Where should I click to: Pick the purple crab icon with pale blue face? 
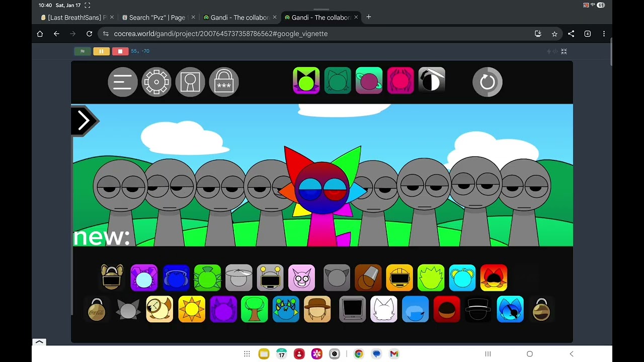[x=144, y=278]
